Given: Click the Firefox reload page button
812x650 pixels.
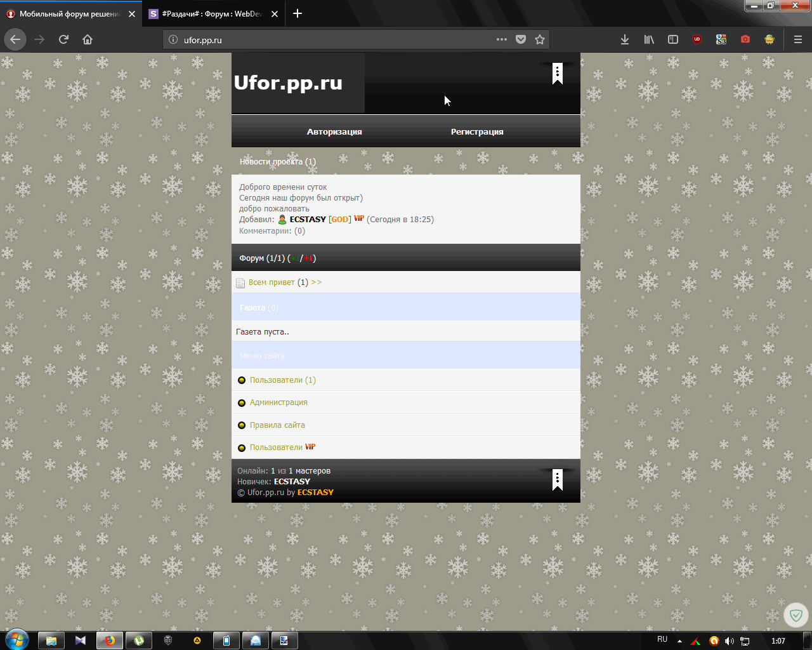Looking at the screenshot, I should click(63, 39).
